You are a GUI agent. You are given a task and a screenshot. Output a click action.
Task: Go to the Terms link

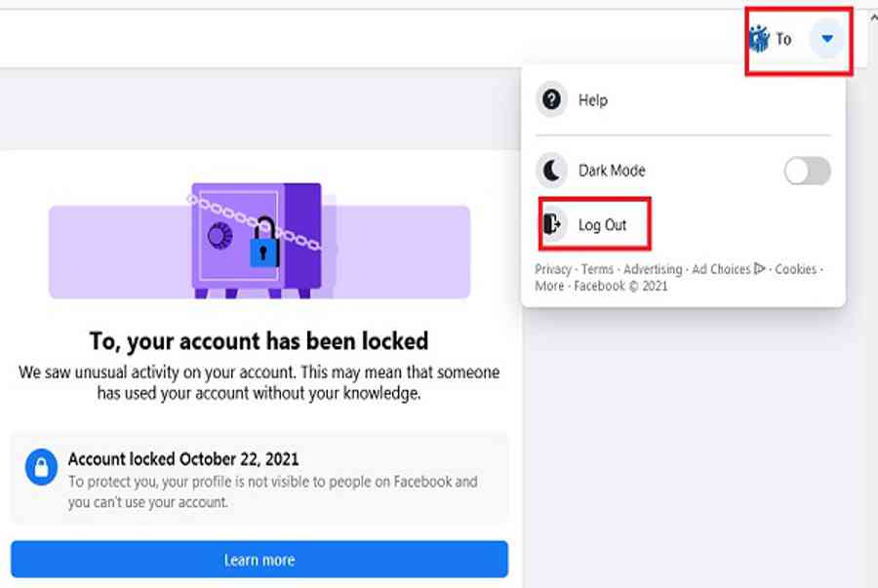597,269
